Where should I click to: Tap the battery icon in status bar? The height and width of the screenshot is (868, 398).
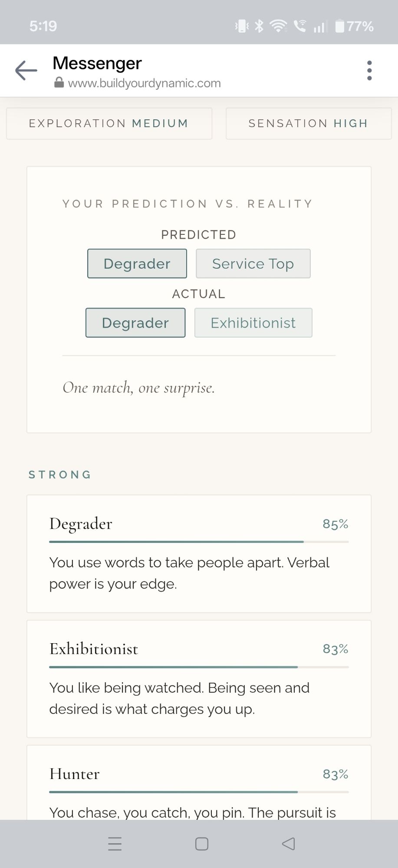(340, 26)
